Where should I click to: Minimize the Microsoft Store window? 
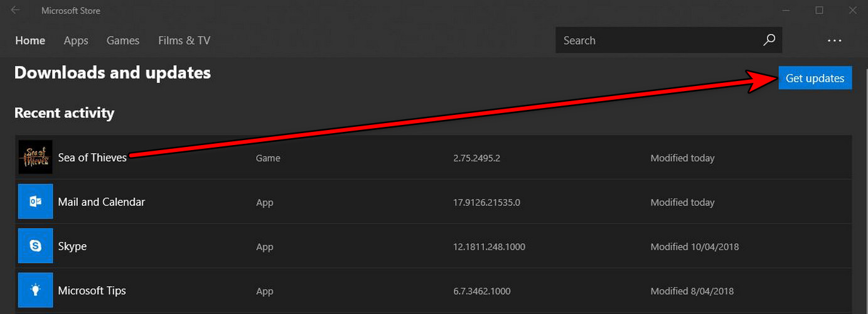pyautogui.click(x=787, y=10)
